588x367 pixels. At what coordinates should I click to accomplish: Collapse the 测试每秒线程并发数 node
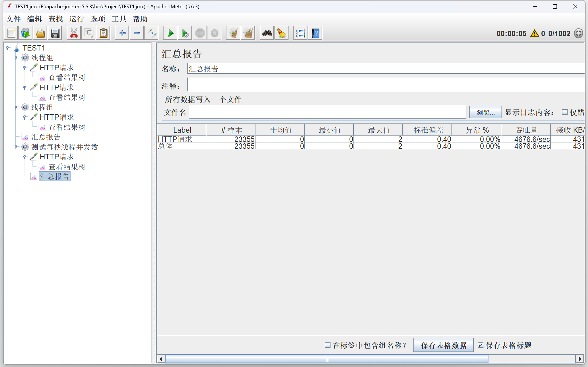[16, 147]
